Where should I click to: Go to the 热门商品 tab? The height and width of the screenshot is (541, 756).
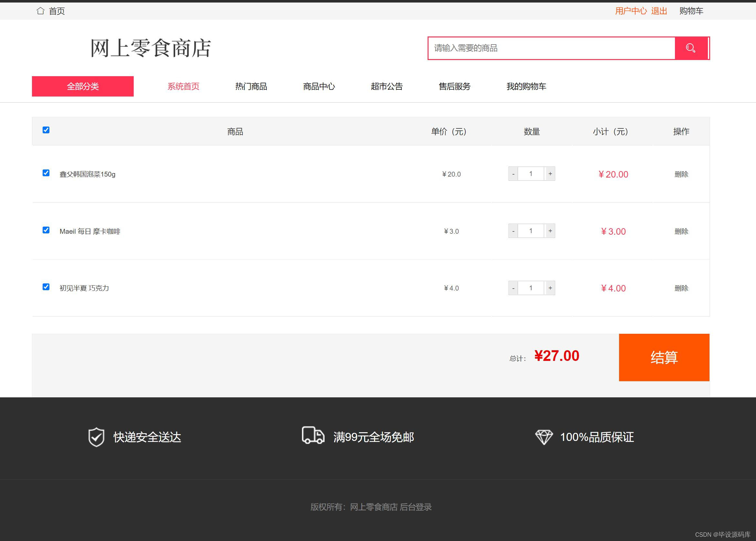click(x=251, y=87)
